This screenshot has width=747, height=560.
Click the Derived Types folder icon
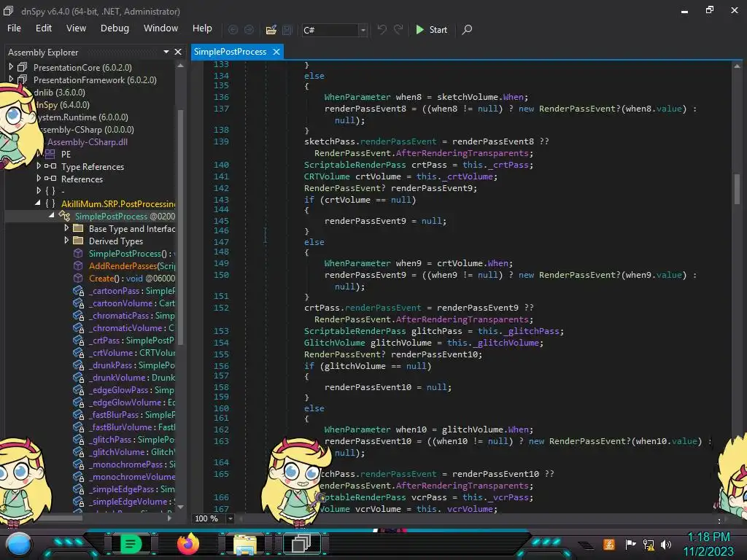(x=78, y=241)
